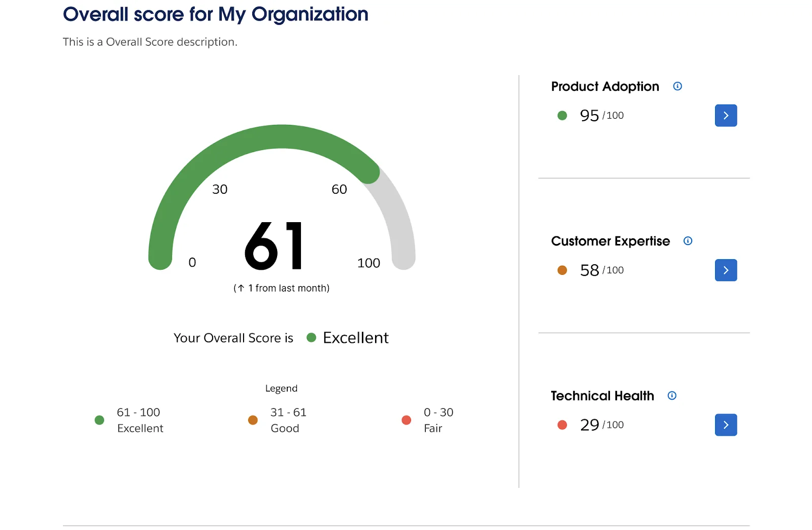Click the '31 - 61' legend range
Image resolution: width=812 pixels, height=530 pixels.
288,412
